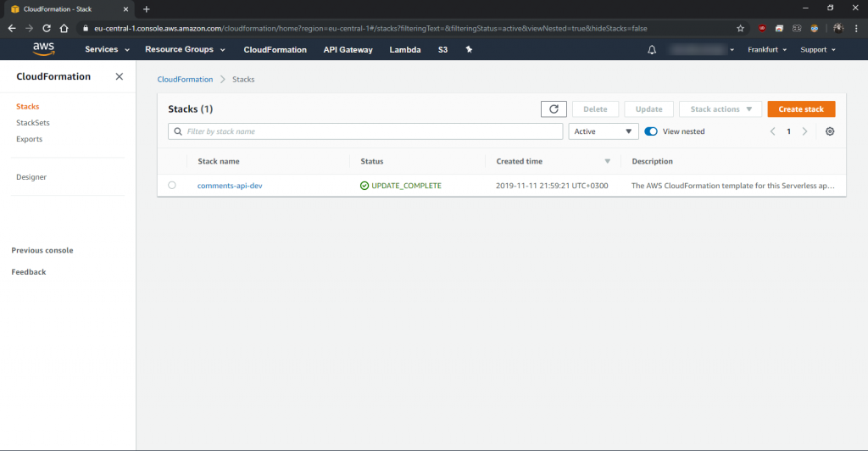Open CloudFormation shortcut in top nav
The image size is (868, 451).
pyautogui.click(x=275, y=50)
